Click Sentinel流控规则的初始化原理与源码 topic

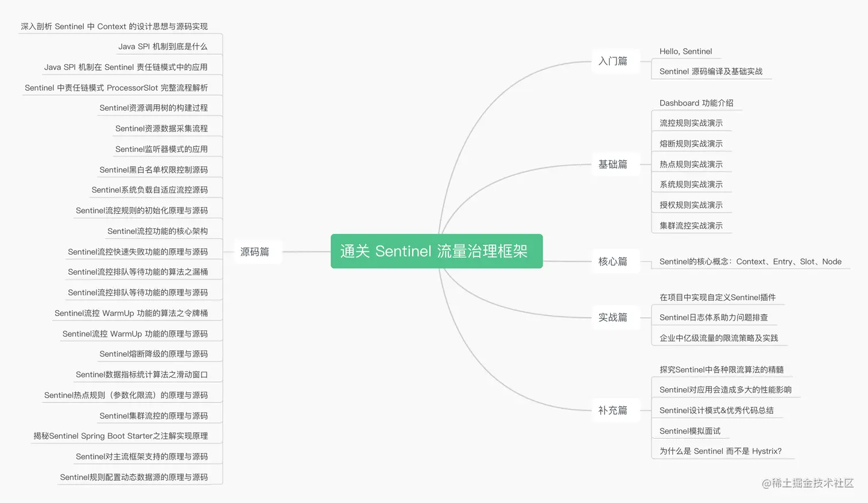142,210
